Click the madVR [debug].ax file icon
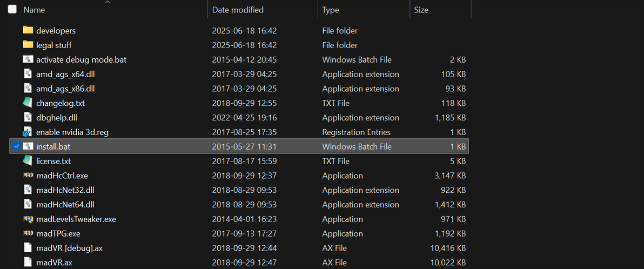644x269 pixels. 28,247
